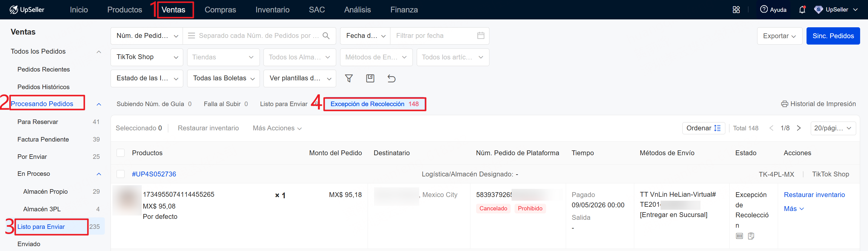Image resolution: width=868 pixels, height=251 pixels.
Task: Open Compras menu
Action: coord(220,9)
